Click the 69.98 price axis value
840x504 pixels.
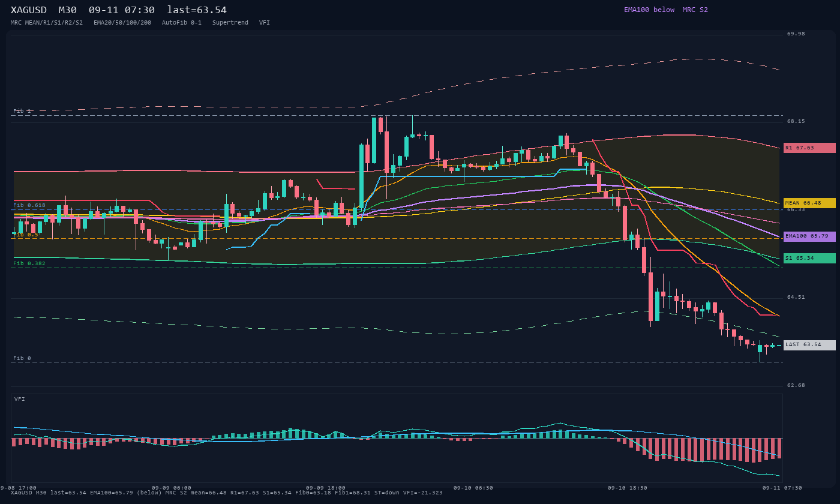point(796,34)
